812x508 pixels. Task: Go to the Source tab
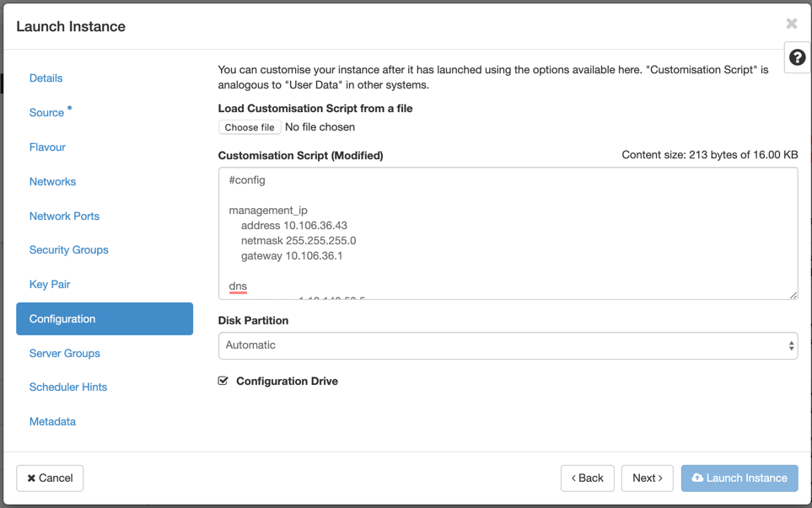[x=46, y=112]
